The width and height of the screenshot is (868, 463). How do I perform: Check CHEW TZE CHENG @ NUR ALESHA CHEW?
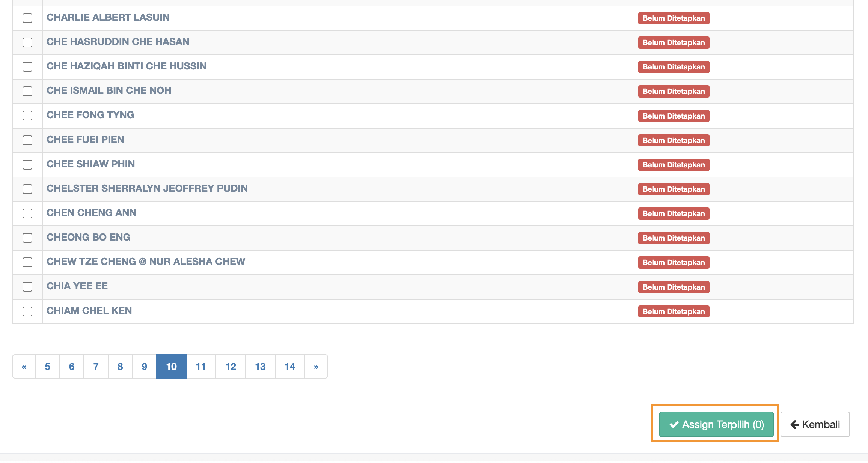click(27, 262)
